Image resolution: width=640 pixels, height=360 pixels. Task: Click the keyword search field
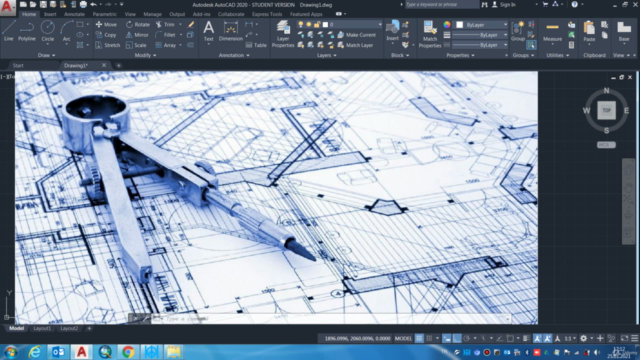pyautogui.click(x=442, y=4)
